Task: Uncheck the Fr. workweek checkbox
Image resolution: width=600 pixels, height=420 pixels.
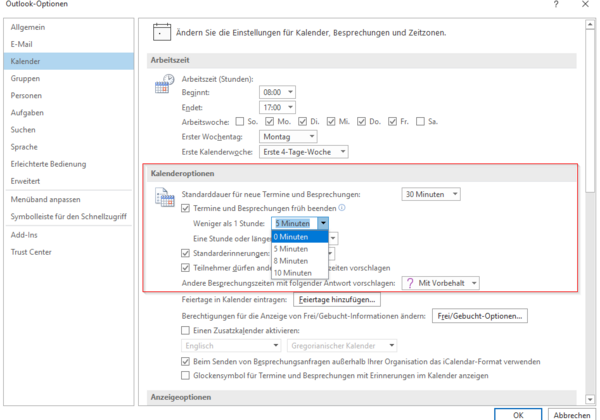Action: tap(392, 122)
